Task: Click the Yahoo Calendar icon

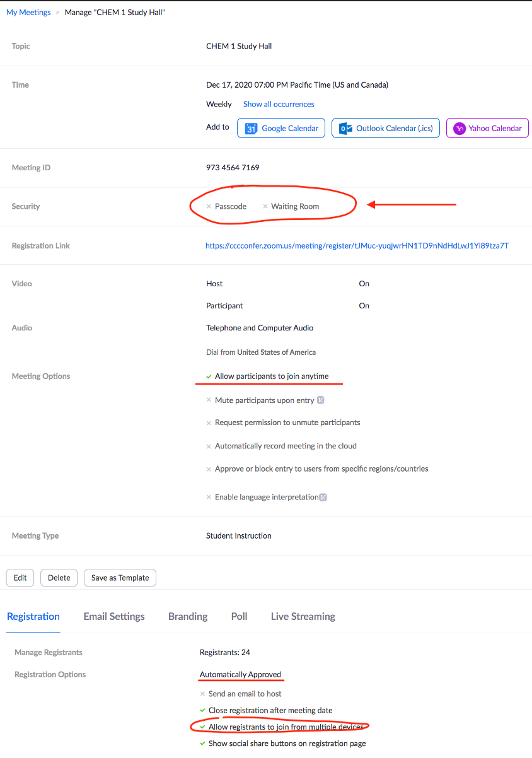Action: [x=460, y=129]
